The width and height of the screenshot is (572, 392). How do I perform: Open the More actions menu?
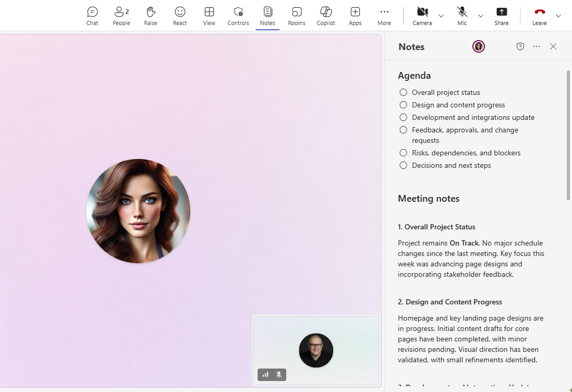(384, 16)
